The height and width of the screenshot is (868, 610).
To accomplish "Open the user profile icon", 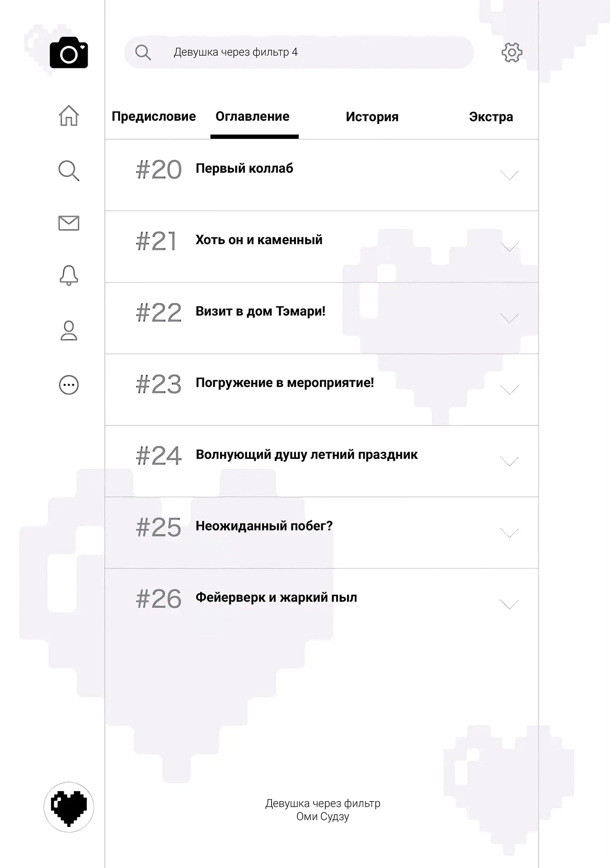I will pos(69,330).
